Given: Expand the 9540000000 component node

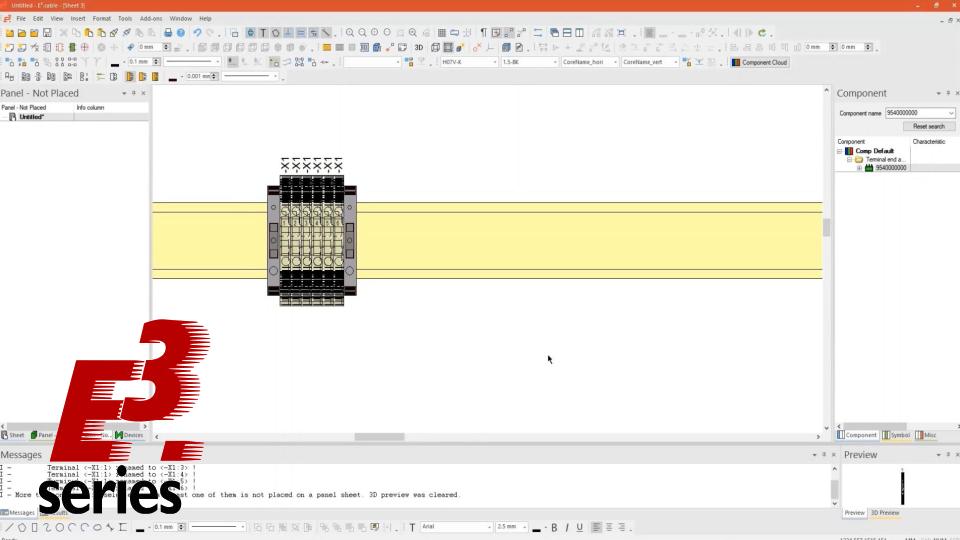Looking at the screenshot, I should tap(859, 168).
